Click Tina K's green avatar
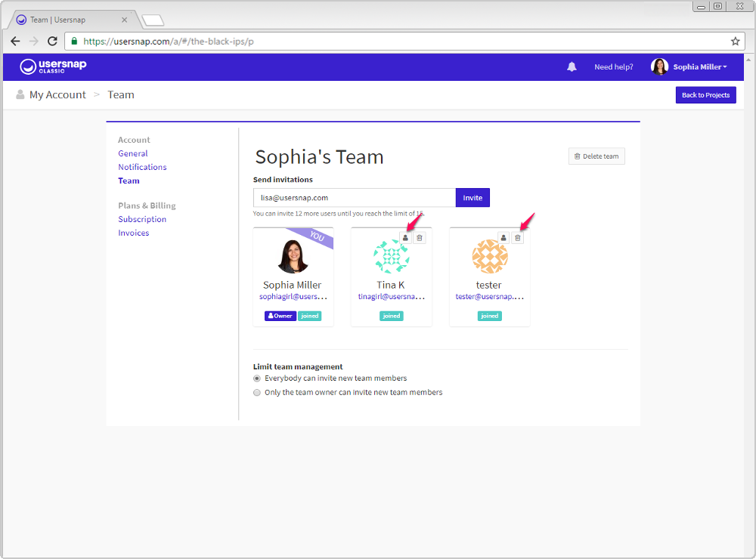The height and width of the screenshot is (559, 756). coord(392,257)
